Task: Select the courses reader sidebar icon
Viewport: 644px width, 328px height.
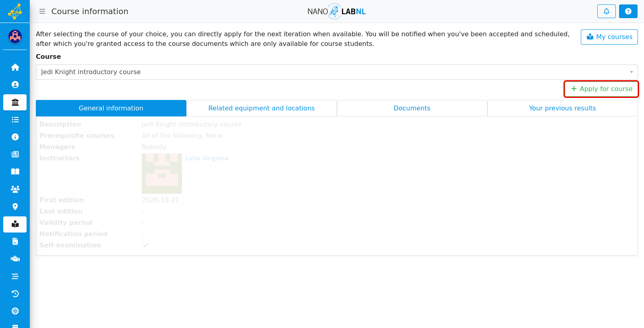Action: pyautogui.click(x=15, y=224)
